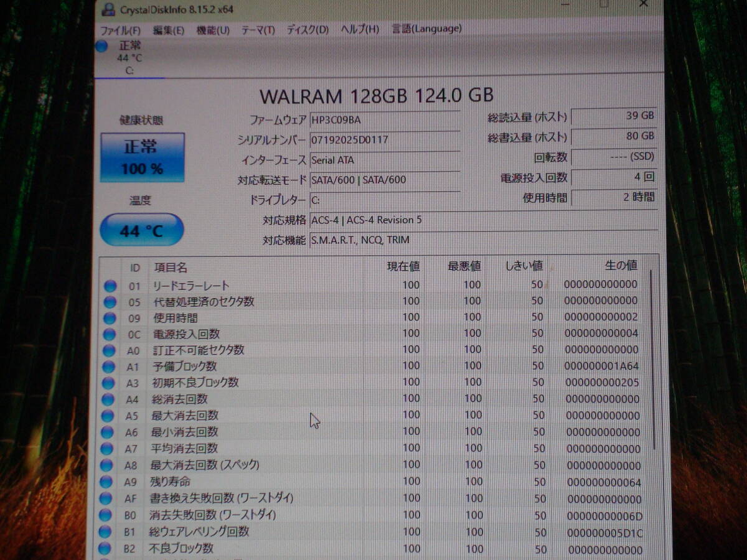747x560 pixels.
Task: Click the blue health indicator above the C: drive
Action: point(101,45)
